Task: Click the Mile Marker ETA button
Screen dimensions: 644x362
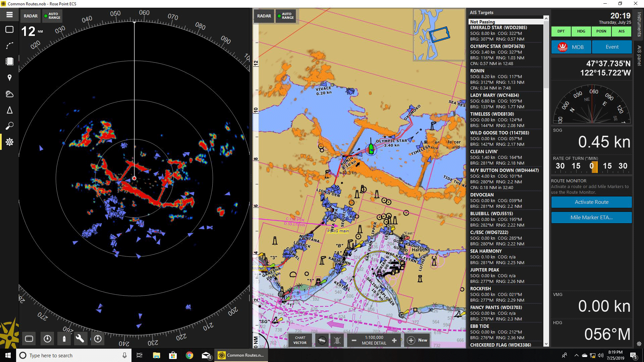Action: [x=591, y=218]
